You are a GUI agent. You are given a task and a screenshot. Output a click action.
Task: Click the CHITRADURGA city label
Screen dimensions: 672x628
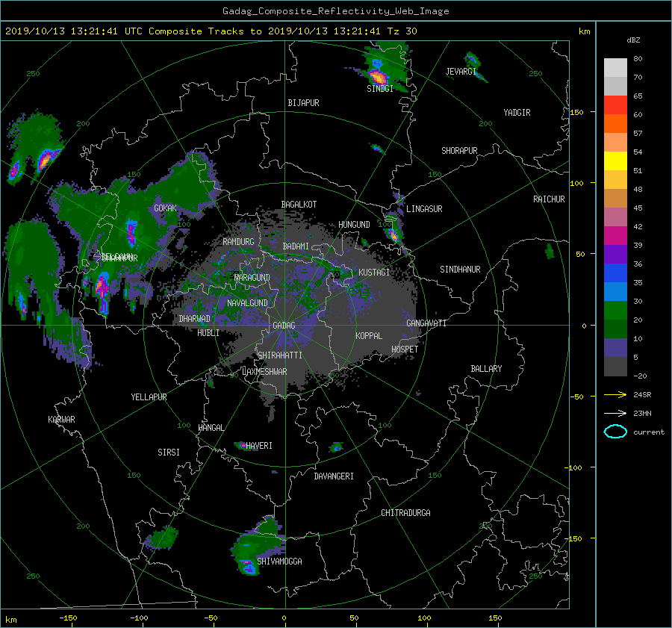406,513
